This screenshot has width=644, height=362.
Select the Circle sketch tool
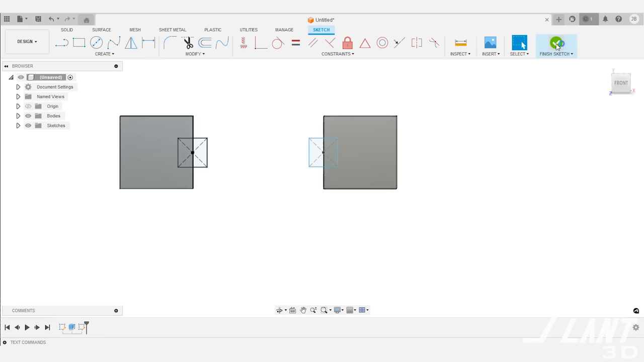96,43
